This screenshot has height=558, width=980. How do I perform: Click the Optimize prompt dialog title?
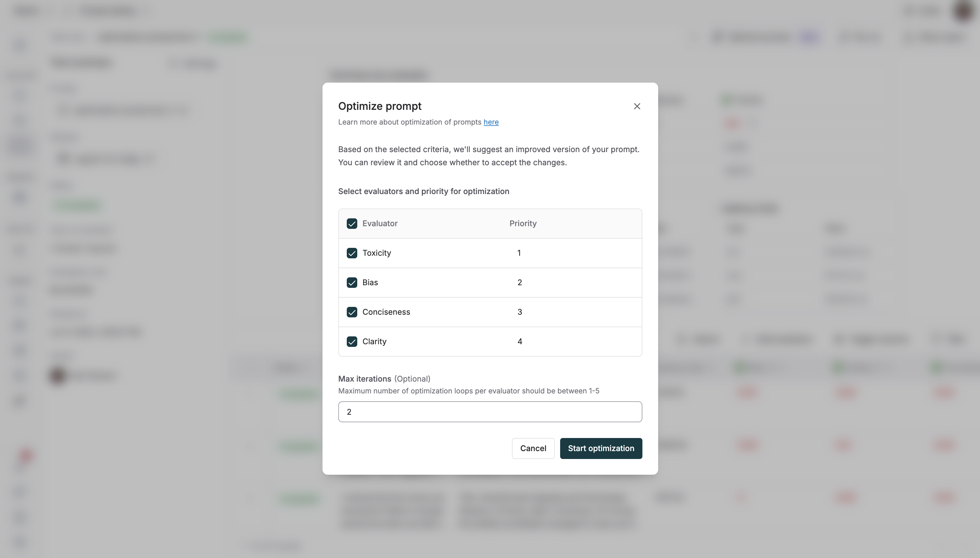coord(380,106)
